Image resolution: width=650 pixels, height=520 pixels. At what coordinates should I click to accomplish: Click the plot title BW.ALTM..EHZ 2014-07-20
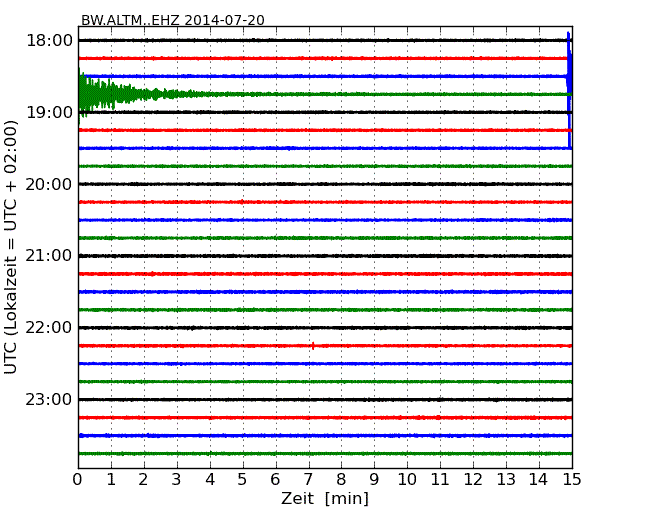pos(172,20)
